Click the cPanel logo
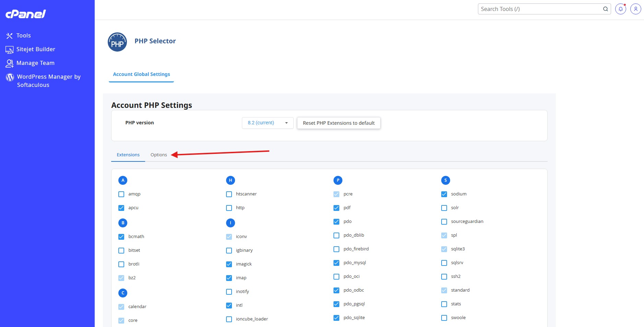 point(26,14)
